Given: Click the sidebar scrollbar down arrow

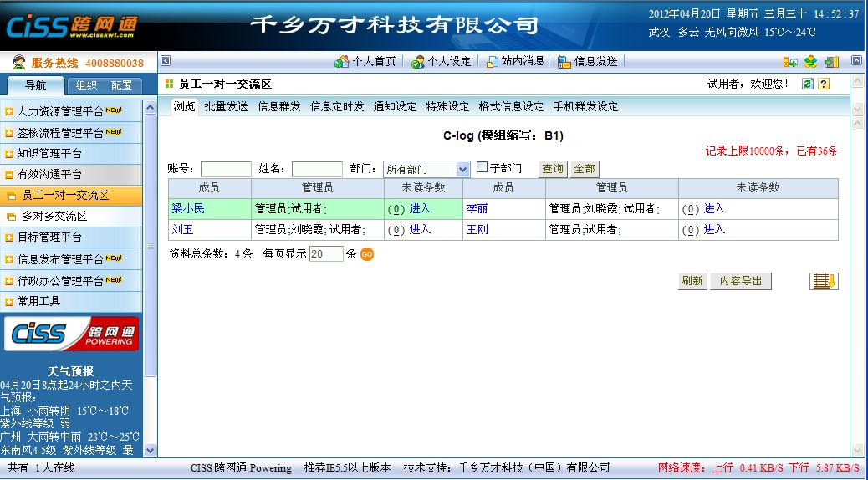Looking at the screenshot, I should click(x=150, y=450).
